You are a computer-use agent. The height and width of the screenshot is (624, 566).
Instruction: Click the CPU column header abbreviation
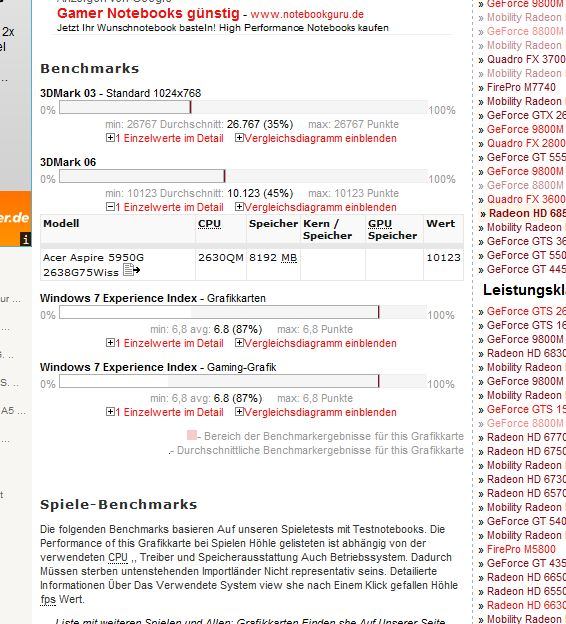[209, 224]
